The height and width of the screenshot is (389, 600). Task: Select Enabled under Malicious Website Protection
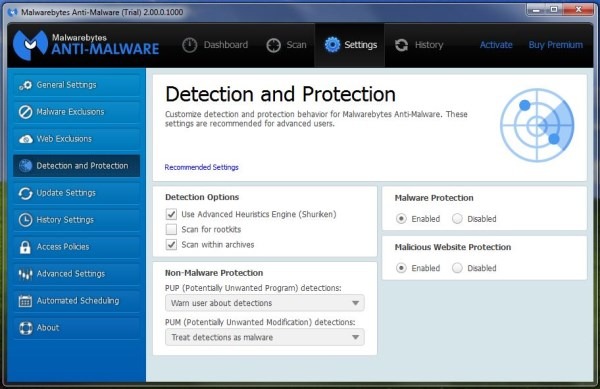pyautogui.click(x=401, y=268)
